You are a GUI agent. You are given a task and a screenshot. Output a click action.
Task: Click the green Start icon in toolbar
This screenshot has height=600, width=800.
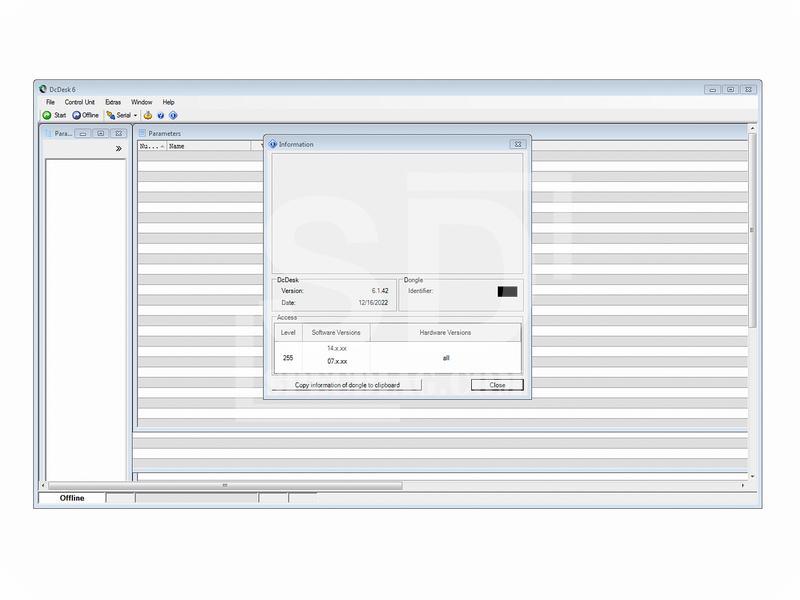(x=47, y=115)
